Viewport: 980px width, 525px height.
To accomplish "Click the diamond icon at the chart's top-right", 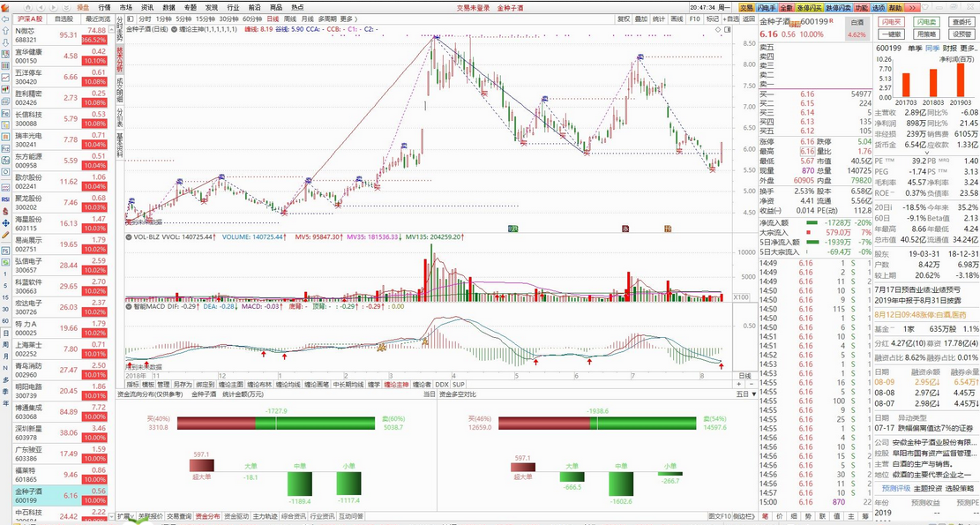I will [x=718, y=29].
